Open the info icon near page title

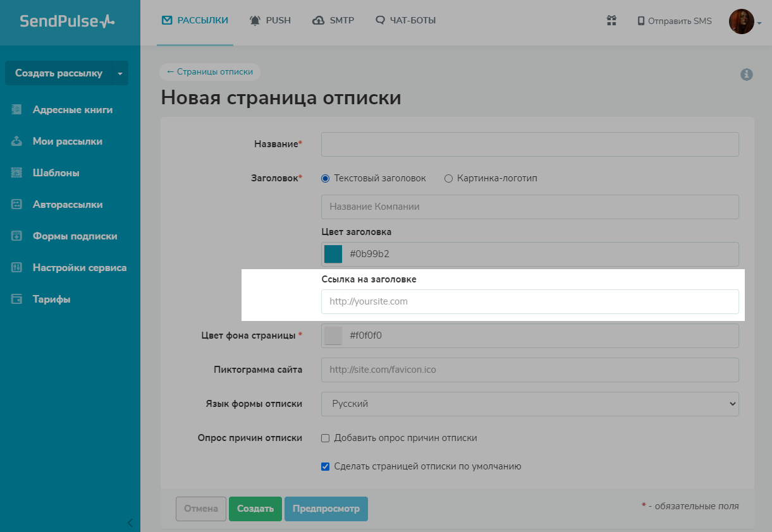point(746,75)
